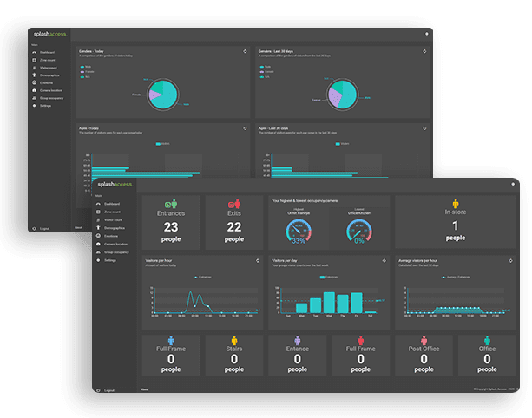Open Zone count in the front window sidebar
Screen dimensions: 532x418
112,212
